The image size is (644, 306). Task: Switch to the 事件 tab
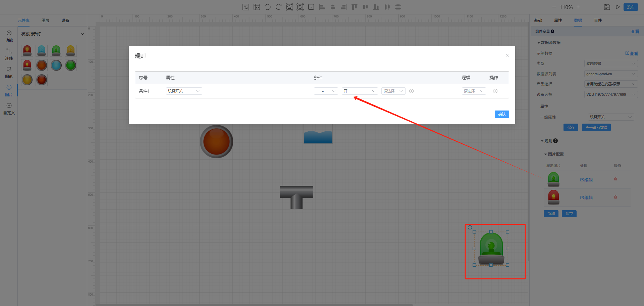[598, 20]
